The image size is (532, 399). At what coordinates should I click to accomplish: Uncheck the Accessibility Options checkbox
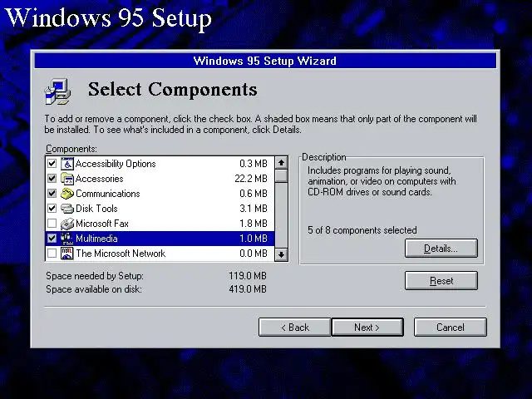52,164
